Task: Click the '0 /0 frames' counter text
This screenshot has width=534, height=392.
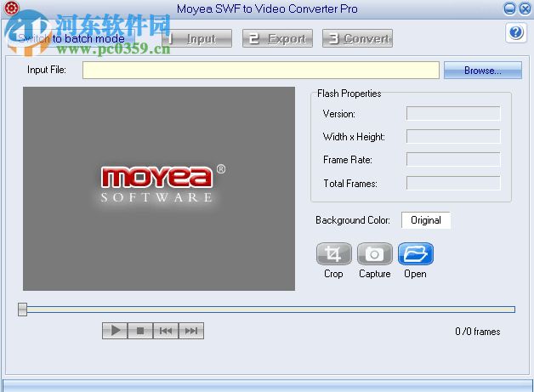Action: click(478, 332)
